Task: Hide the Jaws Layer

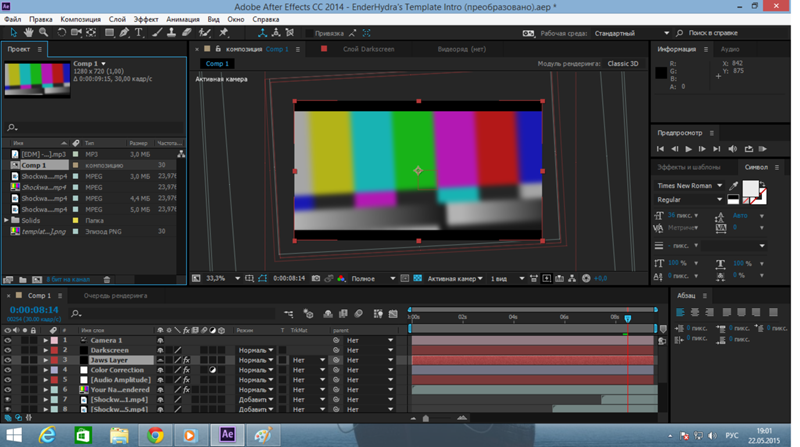Action: tap(7, 360)
